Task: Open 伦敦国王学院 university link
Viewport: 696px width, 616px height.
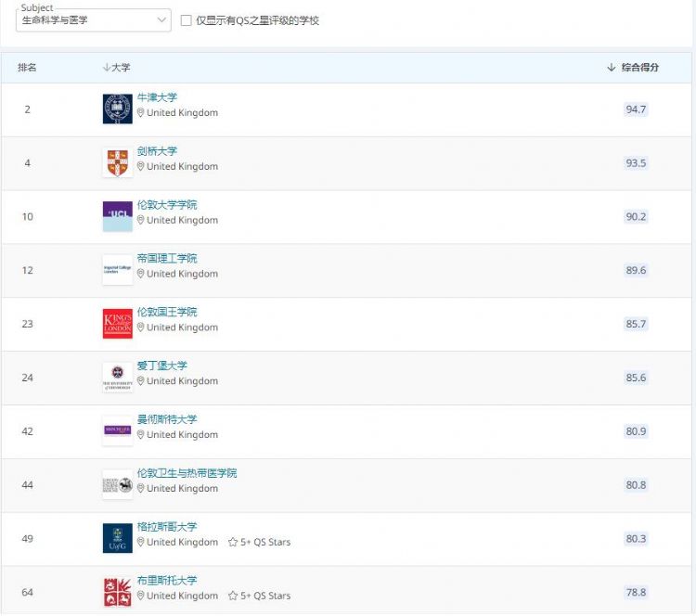Action: pyautogui.click(x=167, y=312)
